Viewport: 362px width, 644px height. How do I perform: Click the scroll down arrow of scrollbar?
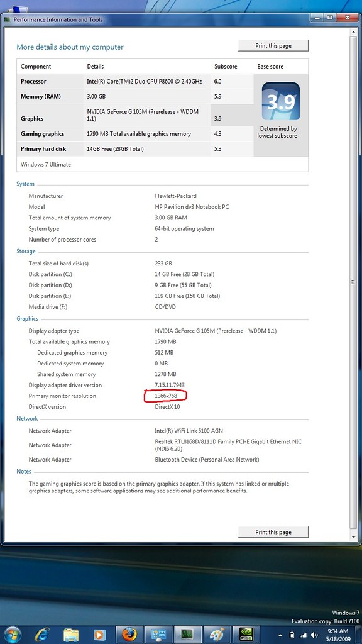353,537
